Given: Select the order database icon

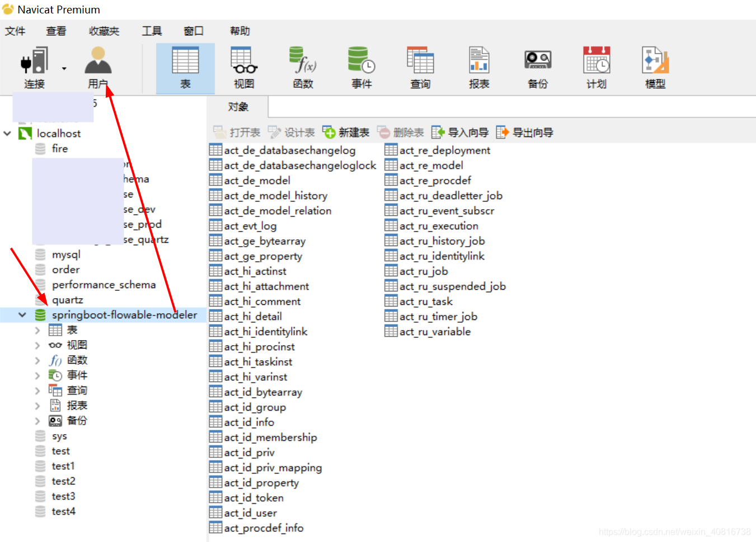Looking at the screenshot, I should (x=40, y=270).
